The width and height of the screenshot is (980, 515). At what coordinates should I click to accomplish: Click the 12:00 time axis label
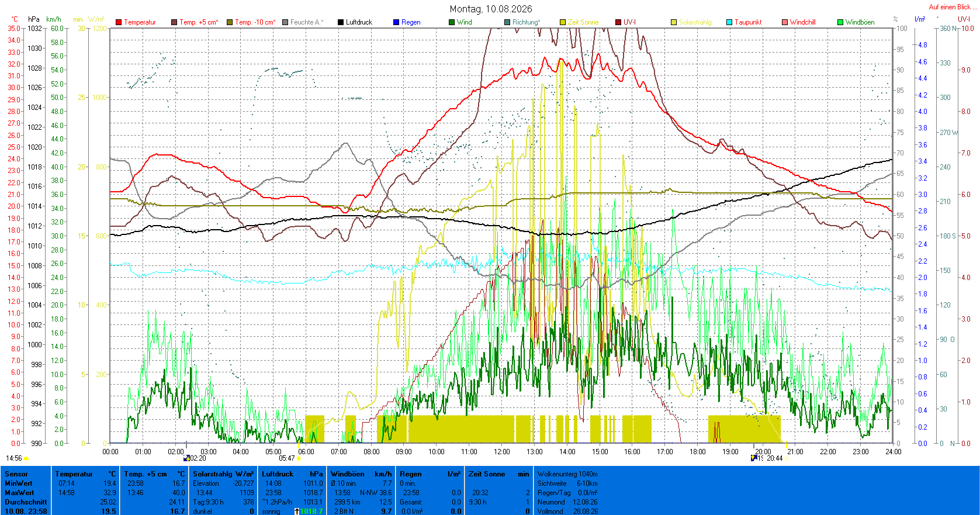[x=502, y=451]
